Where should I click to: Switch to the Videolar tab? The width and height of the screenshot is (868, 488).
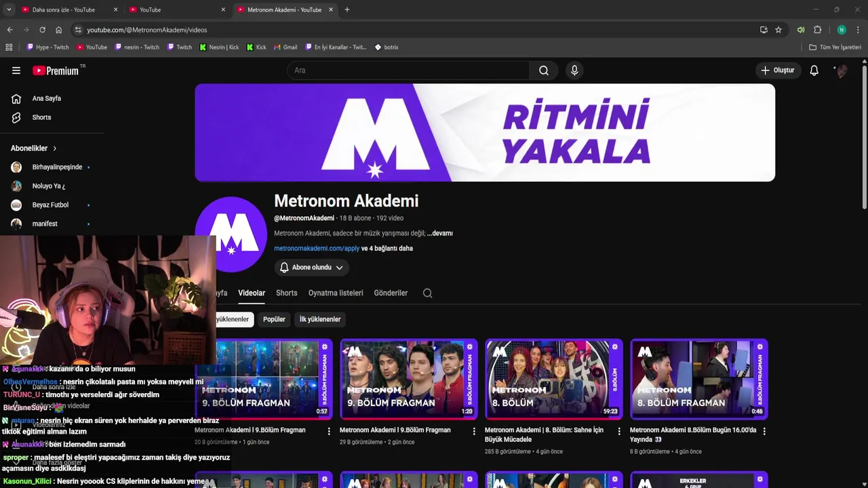click(x=252, y=293)
